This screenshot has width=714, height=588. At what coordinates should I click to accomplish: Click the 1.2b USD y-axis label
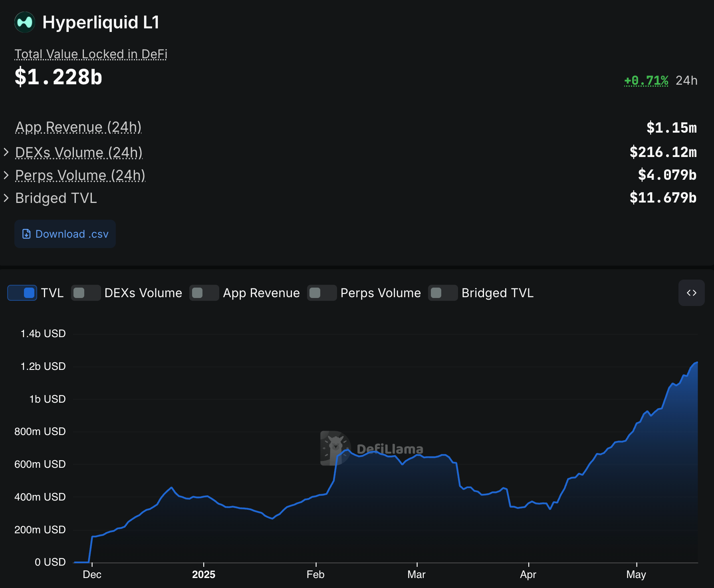(43, 366)
